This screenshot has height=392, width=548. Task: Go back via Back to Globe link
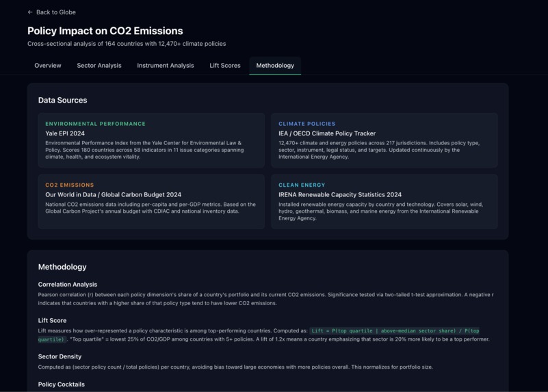tap(52, 12)
